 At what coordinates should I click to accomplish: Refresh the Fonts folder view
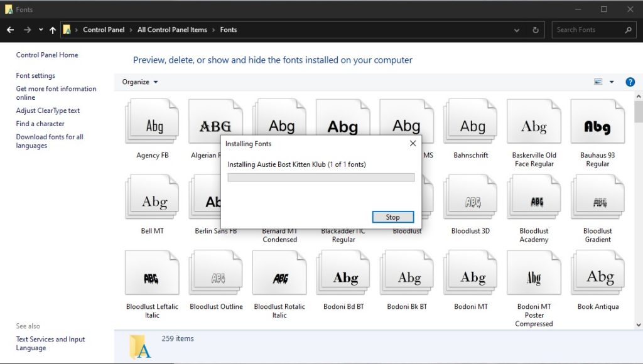pyautogui.click(x=535, y=29)
